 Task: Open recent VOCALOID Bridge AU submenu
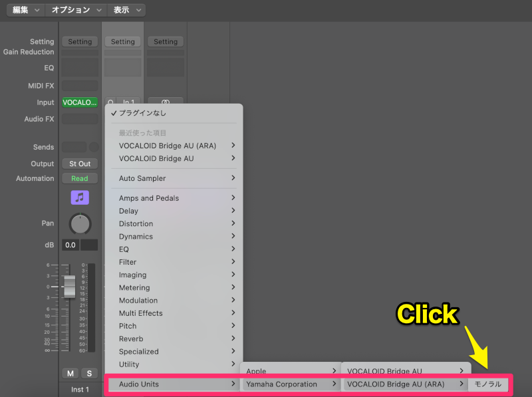click(174, 158)
